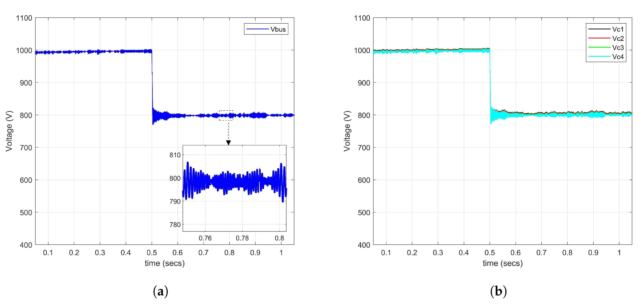Click the right plot's time (secs) label

(x=503, y=263)
